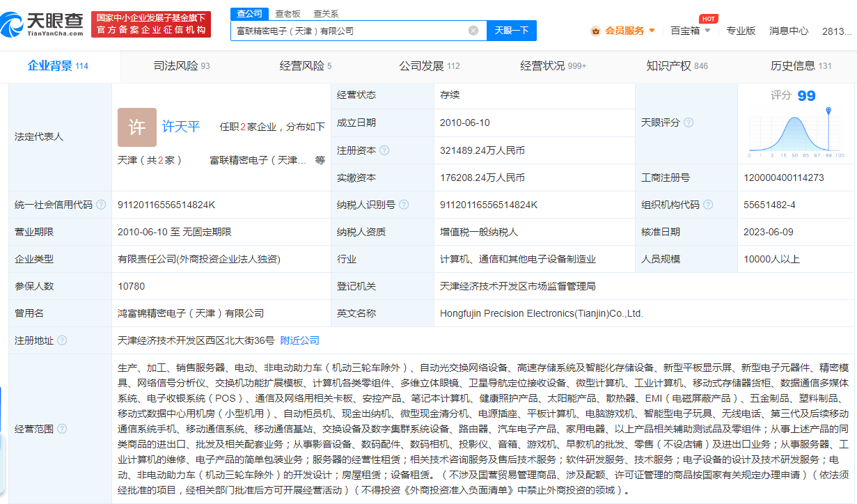The height and width of the screenshot is (504, 857).
Task: Open the 专业版 link
Action: point(741,31)
